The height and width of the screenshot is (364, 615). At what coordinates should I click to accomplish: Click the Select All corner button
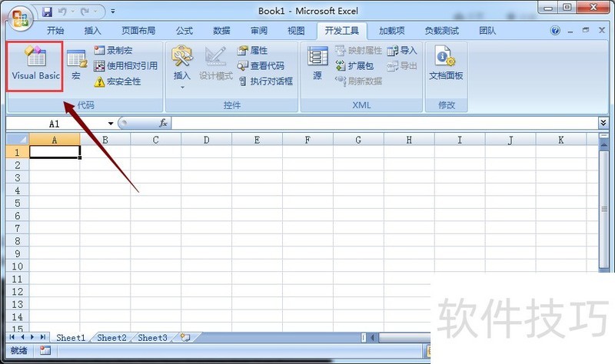pos(18,140)
